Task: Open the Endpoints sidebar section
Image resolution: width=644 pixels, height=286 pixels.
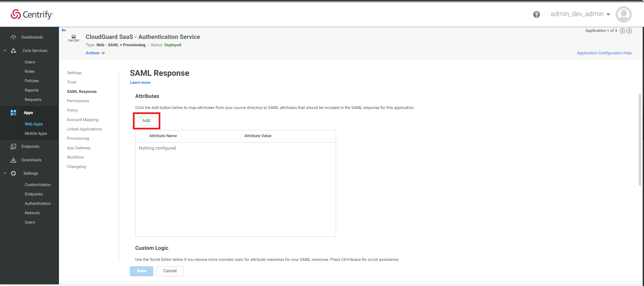Action: 30,147
